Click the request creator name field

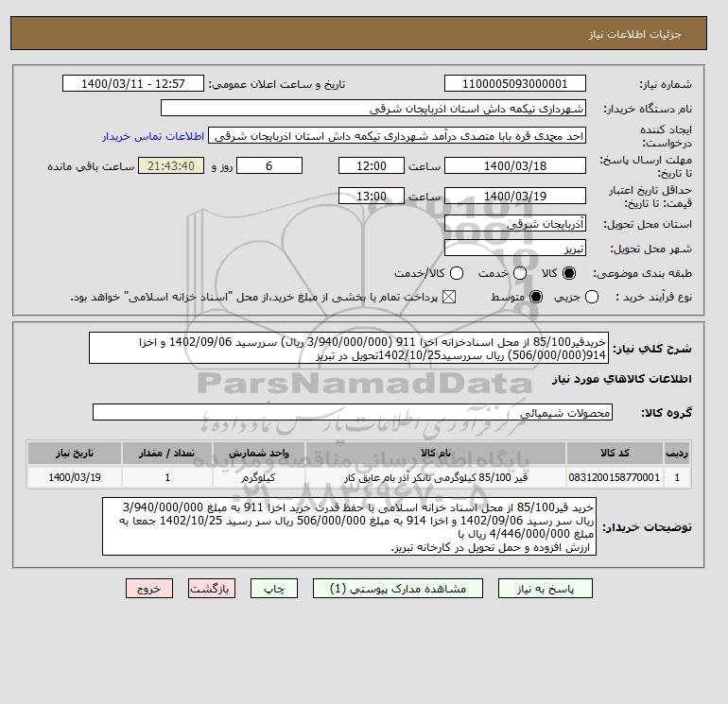tap(397, 135)
